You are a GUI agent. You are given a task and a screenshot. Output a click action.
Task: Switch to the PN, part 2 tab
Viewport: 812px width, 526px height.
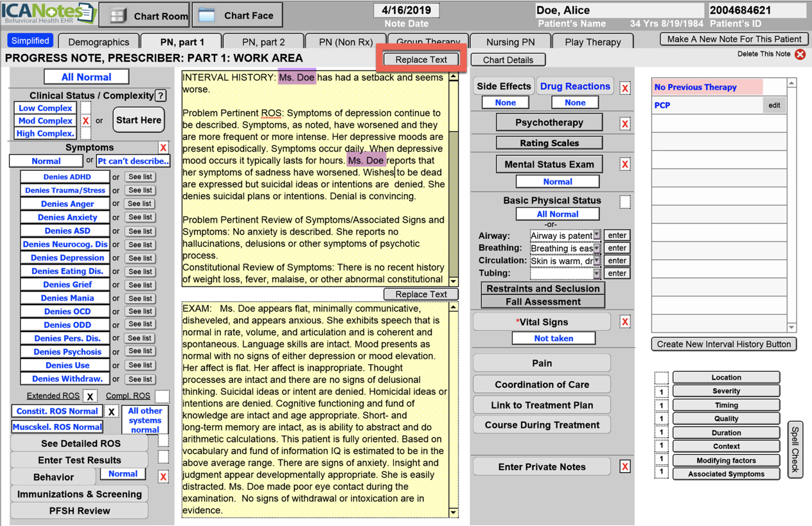click(x=263, y=42)
